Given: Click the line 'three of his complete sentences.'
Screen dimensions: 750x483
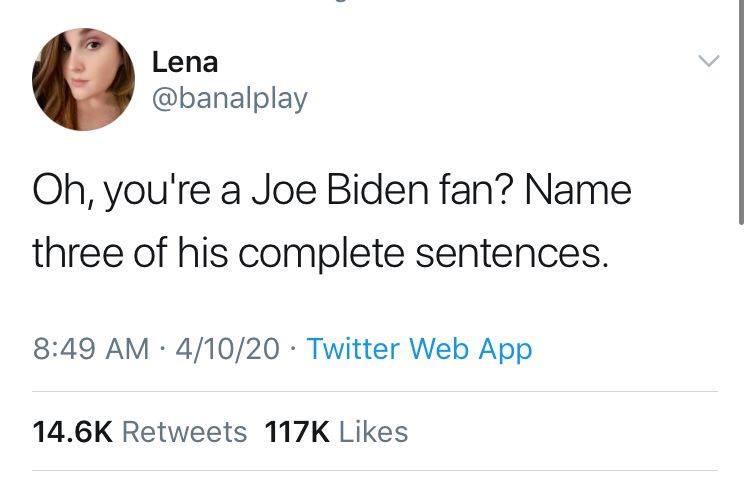Looking at the screenshot, I should tap(321, 254).
